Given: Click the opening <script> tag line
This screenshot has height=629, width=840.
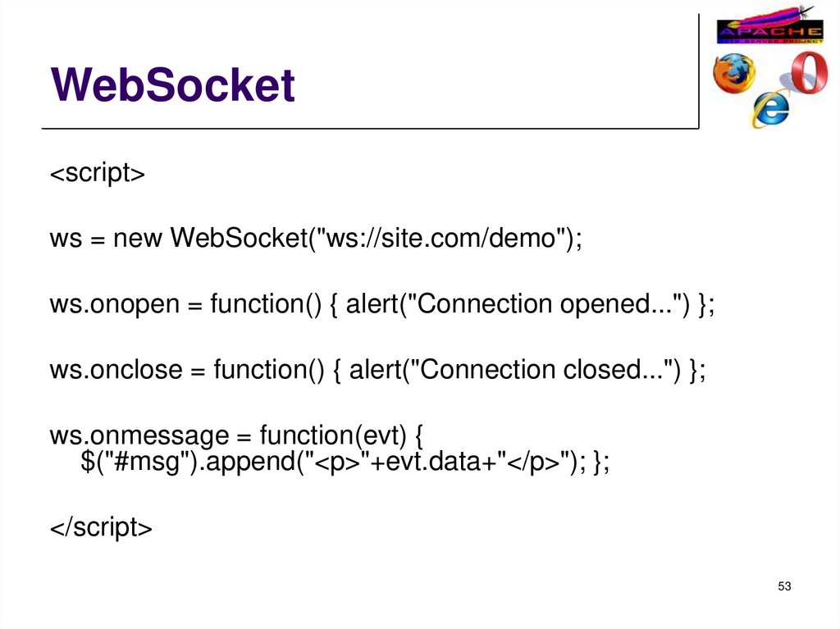Looking at the screenshot, I should pos(98,174).
